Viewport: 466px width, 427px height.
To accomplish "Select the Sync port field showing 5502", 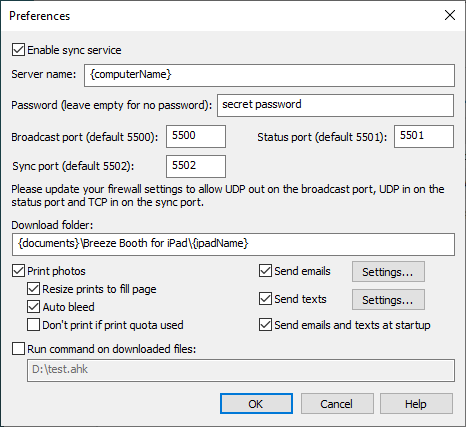I will tap(196, 166).
